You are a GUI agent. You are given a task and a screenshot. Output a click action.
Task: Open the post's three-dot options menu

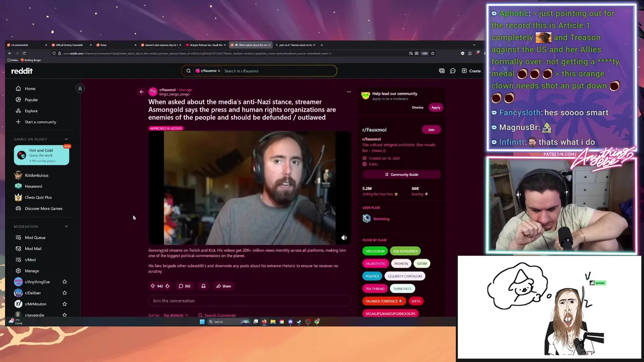tap(349, 92)
